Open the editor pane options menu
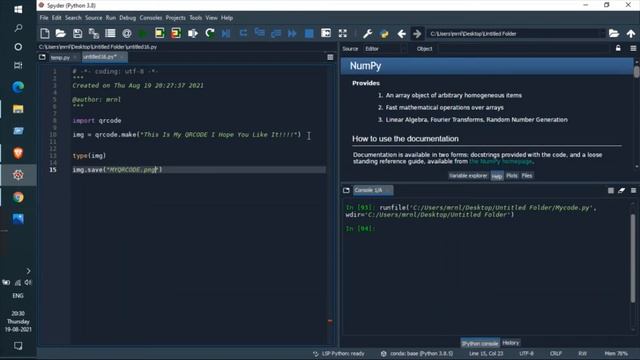Viewport: 640px width, 360px height. (x=330, y=57)
